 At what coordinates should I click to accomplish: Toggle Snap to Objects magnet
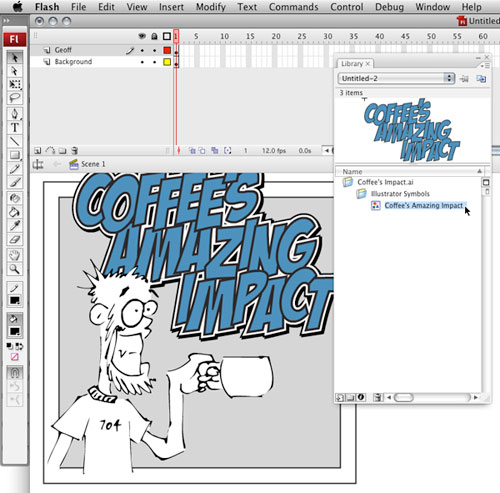pos(15,372)
